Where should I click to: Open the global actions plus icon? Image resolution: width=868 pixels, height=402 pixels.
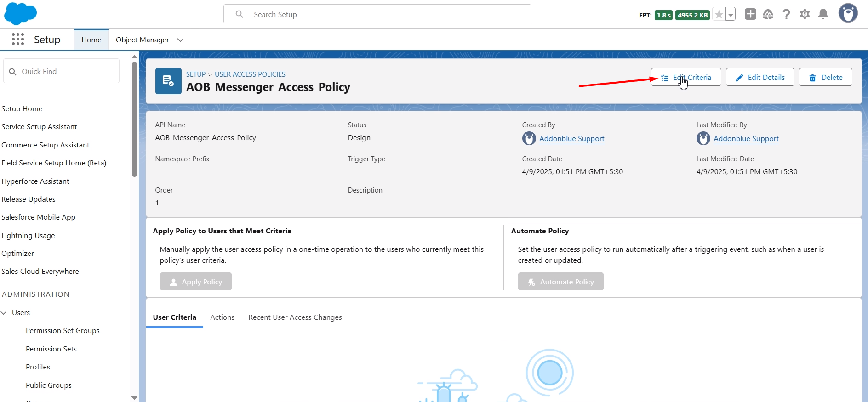pos(750,14)
